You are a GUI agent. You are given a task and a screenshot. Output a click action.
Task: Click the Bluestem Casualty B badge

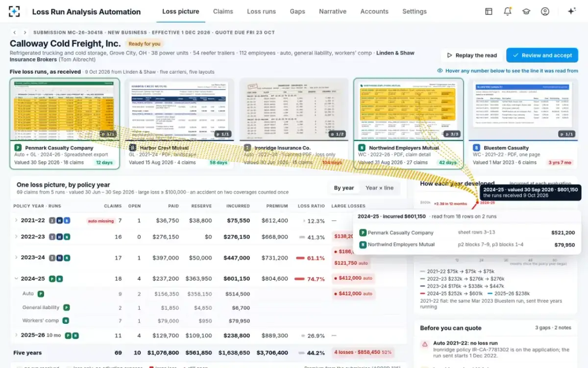[x=477, y=148]
